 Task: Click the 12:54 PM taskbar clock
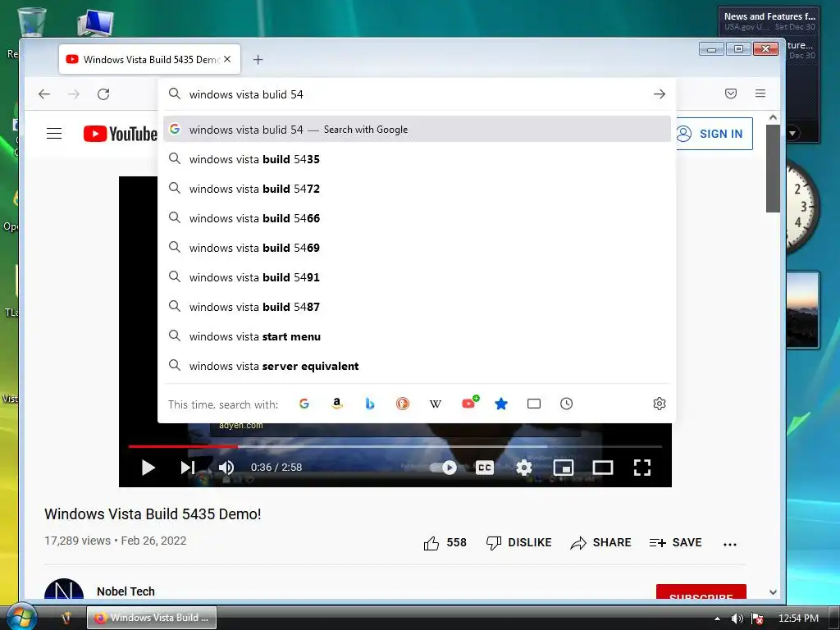(x=798, y=619)
